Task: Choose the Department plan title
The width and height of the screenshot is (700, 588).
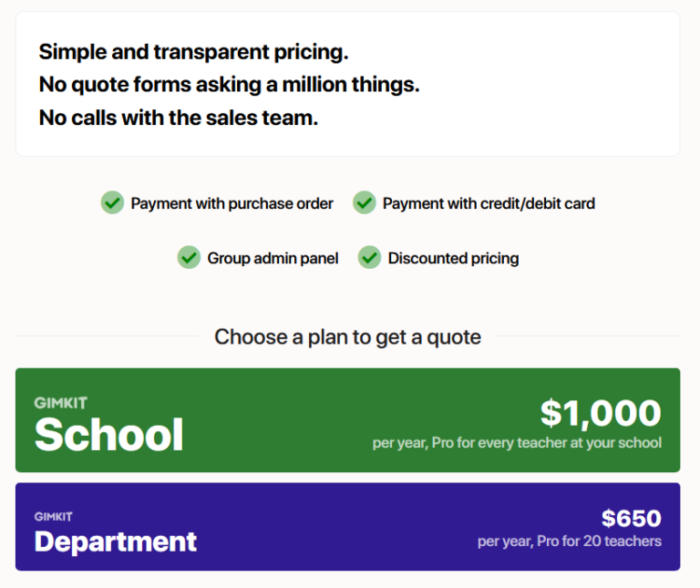Action: coord(116,542)
